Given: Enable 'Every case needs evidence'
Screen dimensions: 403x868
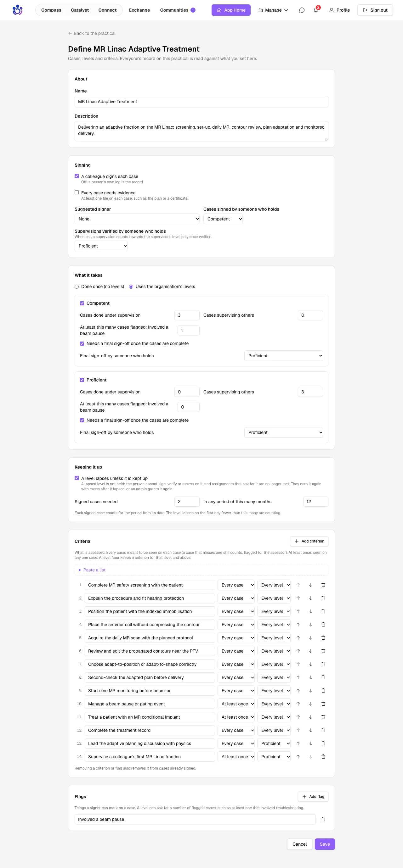Looking at the screenshot, I should (x=77, y=192).
